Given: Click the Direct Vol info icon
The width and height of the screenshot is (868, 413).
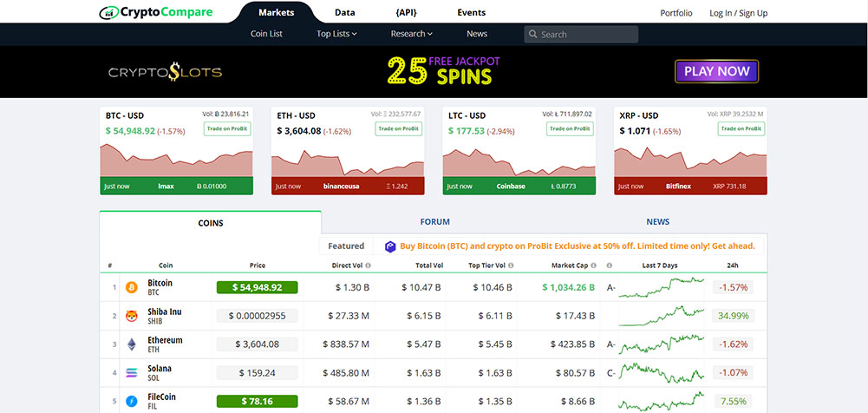Looking at the screenshot, I should pos(369,265).
